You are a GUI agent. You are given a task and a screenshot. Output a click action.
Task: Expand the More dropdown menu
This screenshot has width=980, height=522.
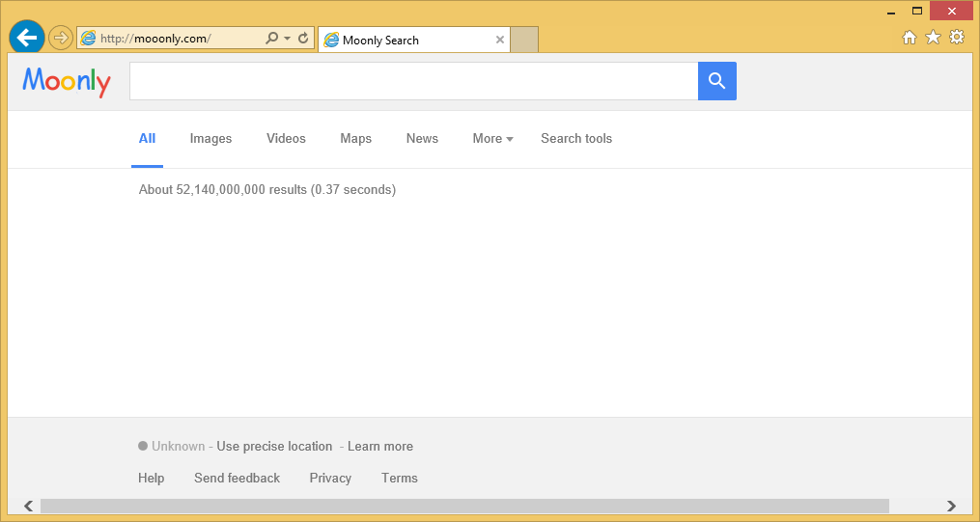tap(492, 139)
